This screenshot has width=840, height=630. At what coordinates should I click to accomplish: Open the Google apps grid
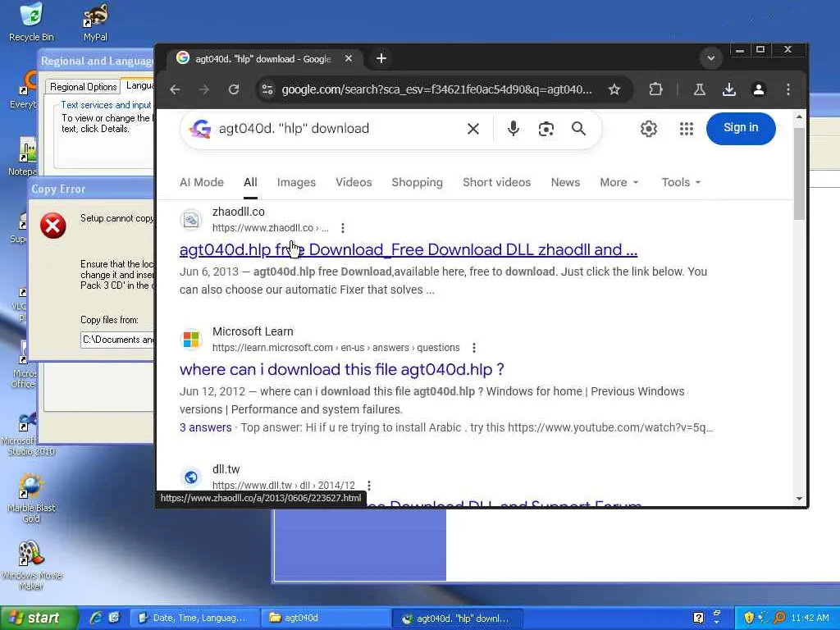click(687, 129)
